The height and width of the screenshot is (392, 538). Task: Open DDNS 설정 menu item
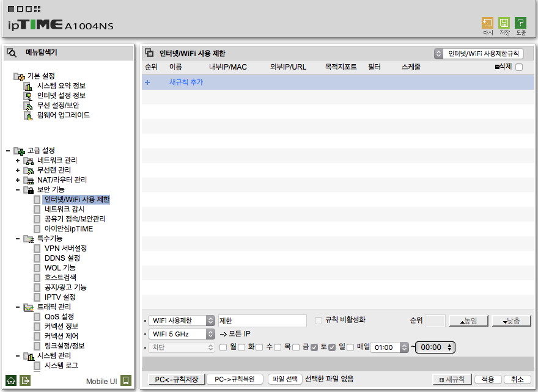pyautogui.click(x=62, y=258)
